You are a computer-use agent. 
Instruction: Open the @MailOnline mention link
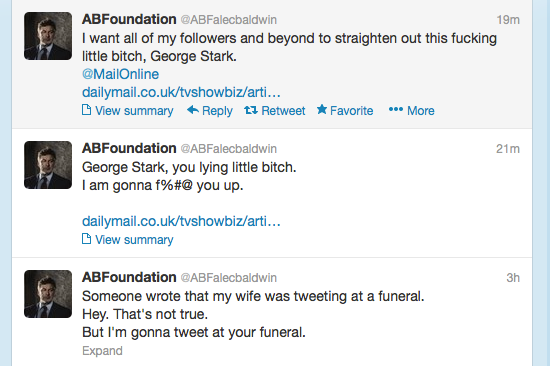point(120,74)
